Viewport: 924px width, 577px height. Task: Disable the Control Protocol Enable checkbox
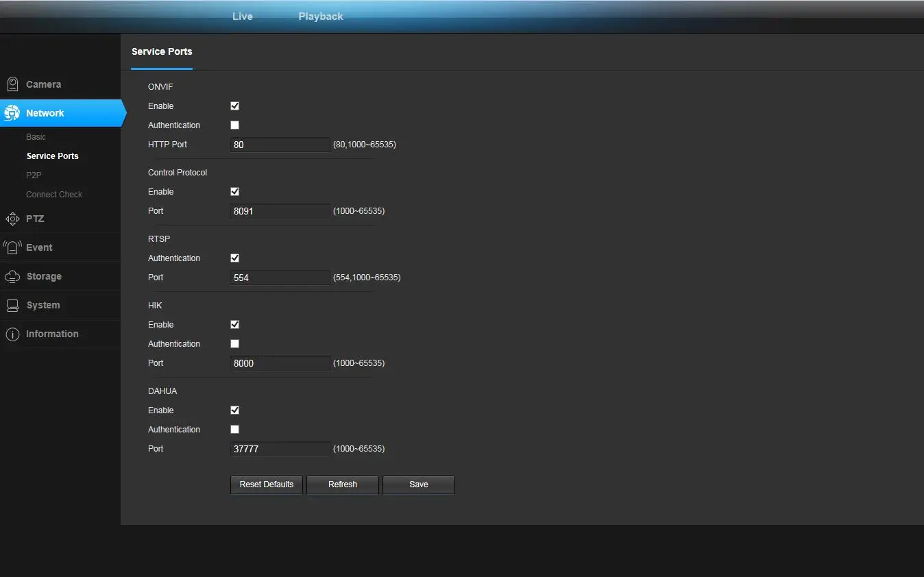coord(234,192)
